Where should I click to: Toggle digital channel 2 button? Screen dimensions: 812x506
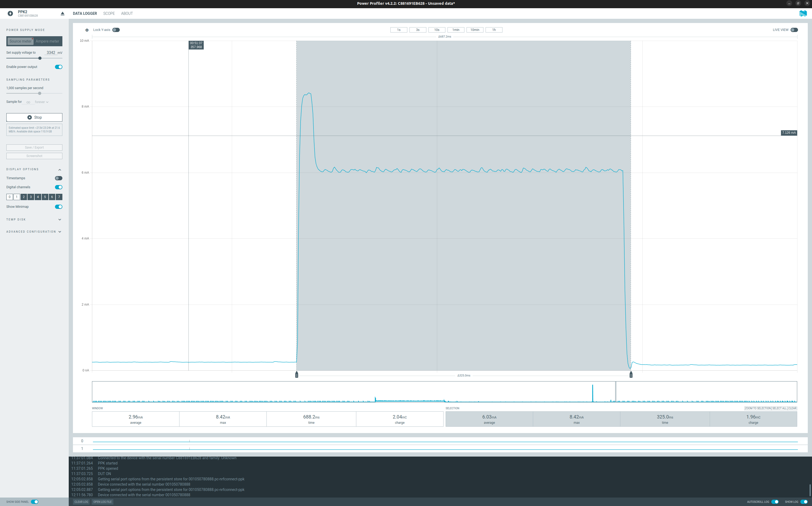click(x=24, y=197)
